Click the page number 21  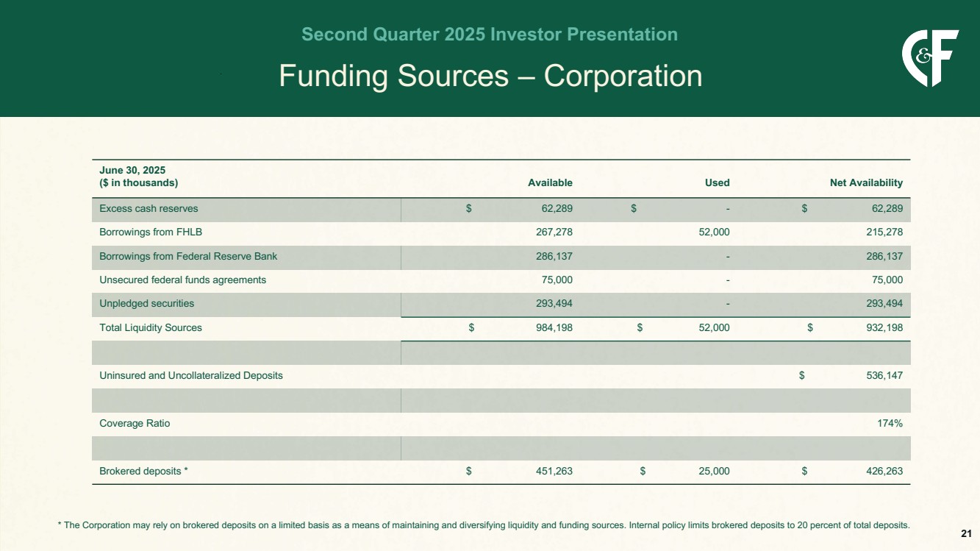tap(966, 533)
